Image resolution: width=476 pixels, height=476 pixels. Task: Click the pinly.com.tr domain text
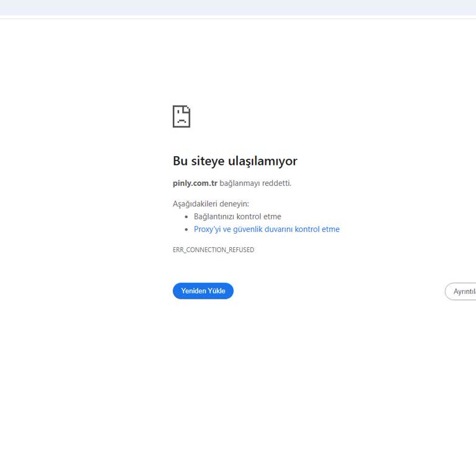click(195, 183)
